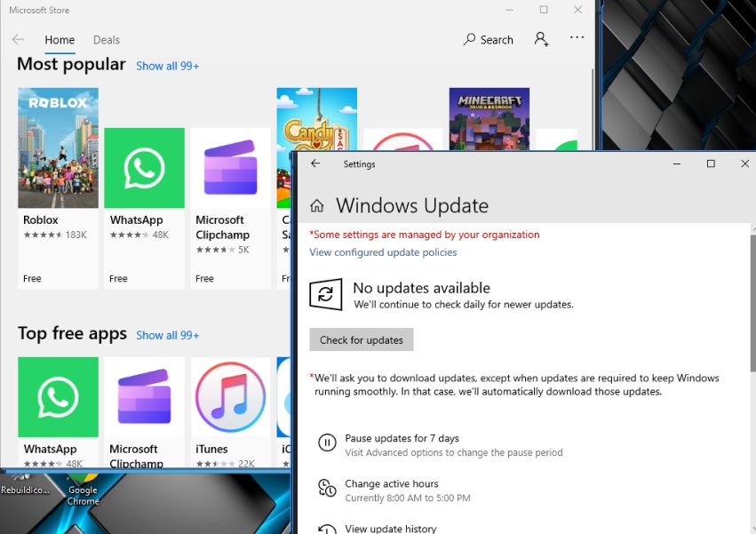Click the Change active hours clock icon
This screenshot has width=756, height=534.
pyautogui.click(x=327, y=488)
